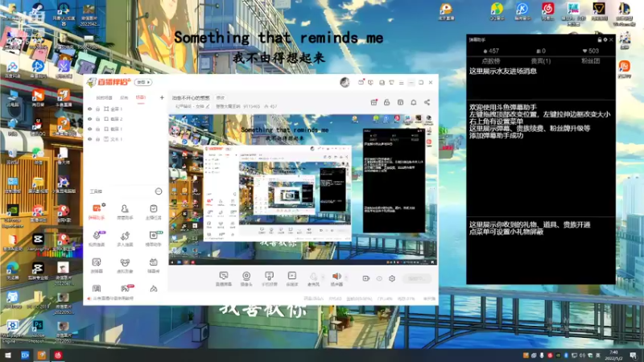The width and height of the screenshot is (644, 362).
Task: Expand microphone options arrow
Action: point(324,278)
